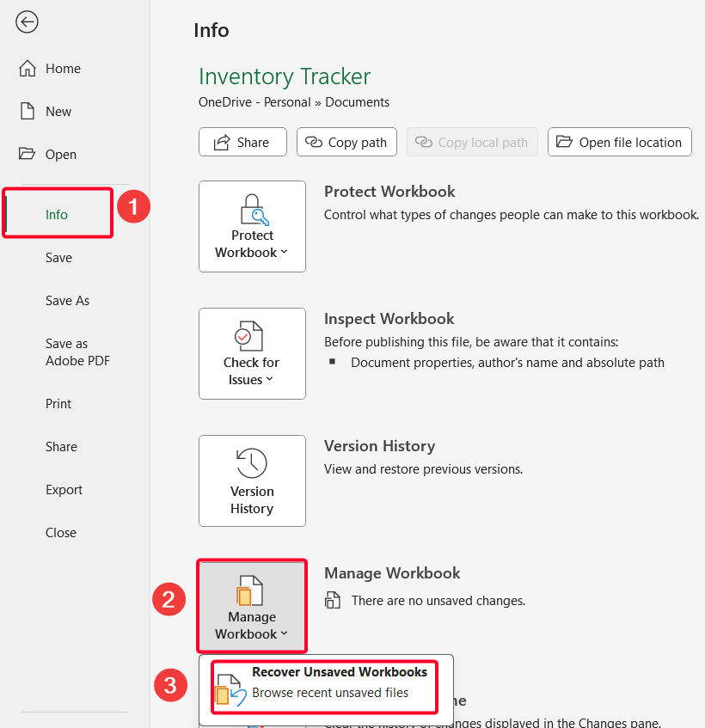Select the Check for Issues inspection icon
705x728 pixels.
point(251,337)
